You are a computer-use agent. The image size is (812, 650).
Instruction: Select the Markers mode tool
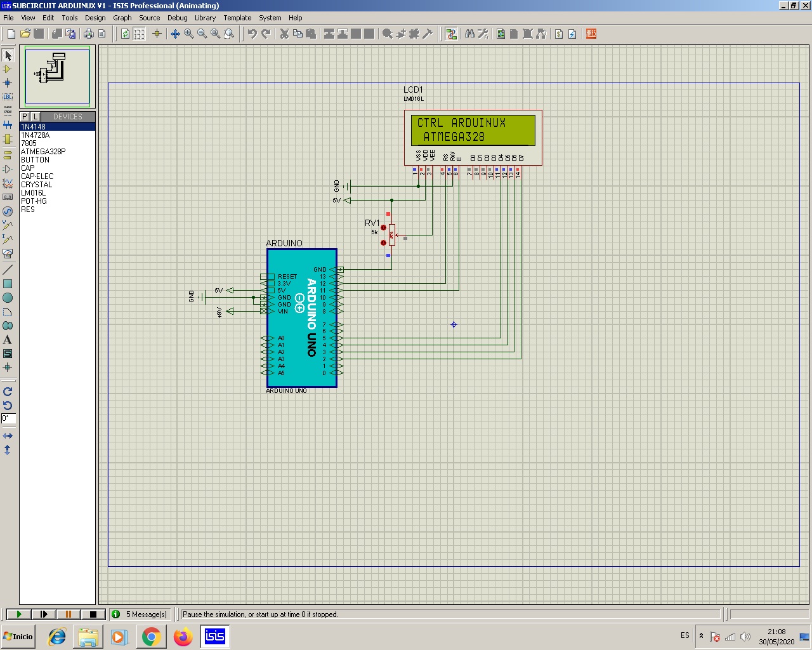pos(8,368)
